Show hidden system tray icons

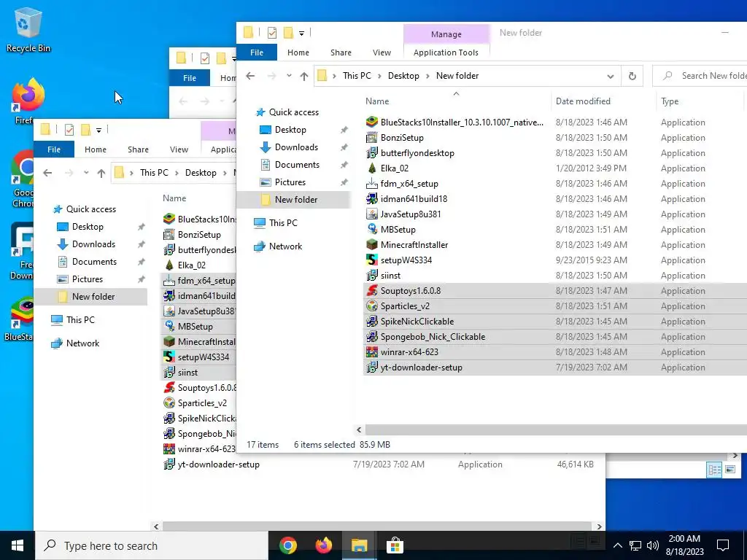tap(617, 545)
